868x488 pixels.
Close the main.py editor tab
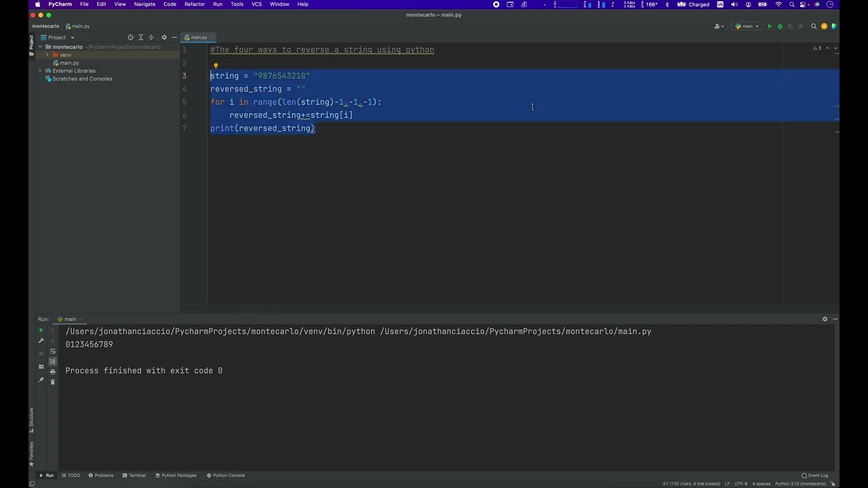point(212,37)
